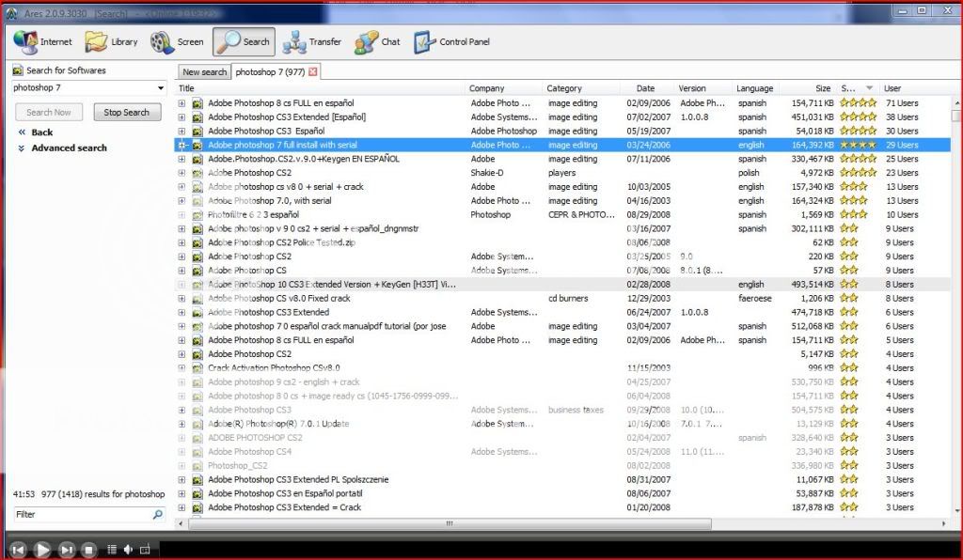Skip to previous track in player bar
This screenshot has width=963, height=560.
[x=18, y=550]
